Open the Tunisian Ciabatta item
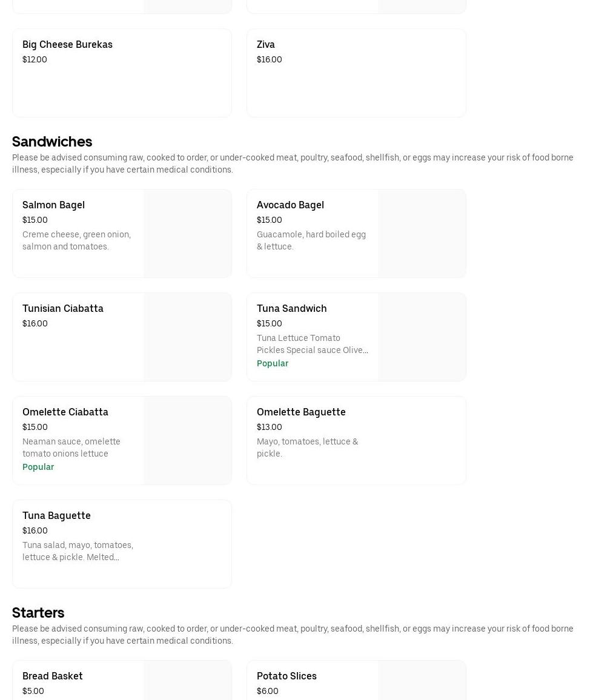Viewport: 596px width, 700px height. pyautogui.click(x=63, y=309)
